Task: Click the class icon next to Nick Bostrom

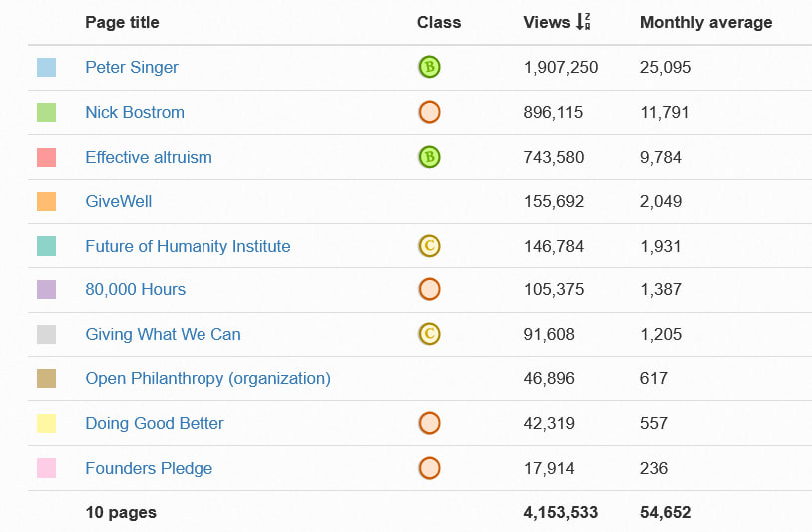Action: pos(429,112)
